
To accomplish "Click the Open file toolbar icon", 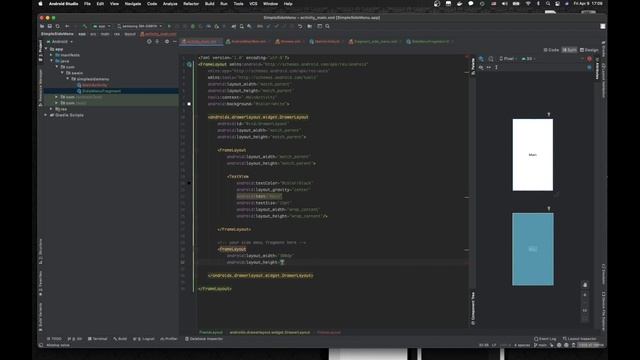I will coord(42,26).
